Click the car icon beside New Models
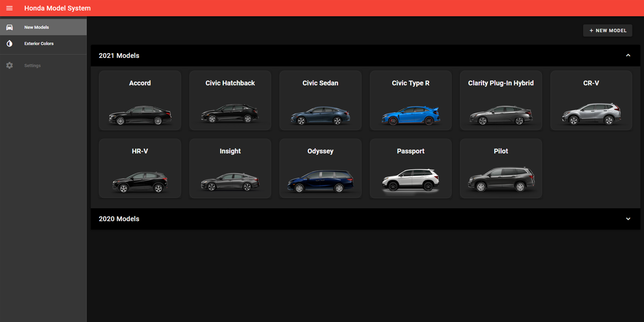 pos(9,27)
